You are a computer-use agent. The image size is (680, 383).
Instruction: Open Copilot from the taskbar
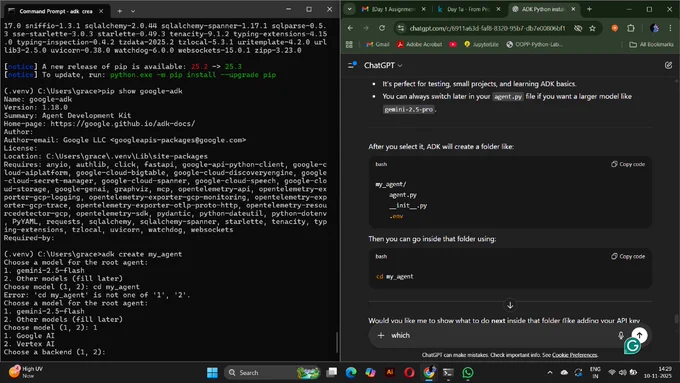[x=370, y=372]
